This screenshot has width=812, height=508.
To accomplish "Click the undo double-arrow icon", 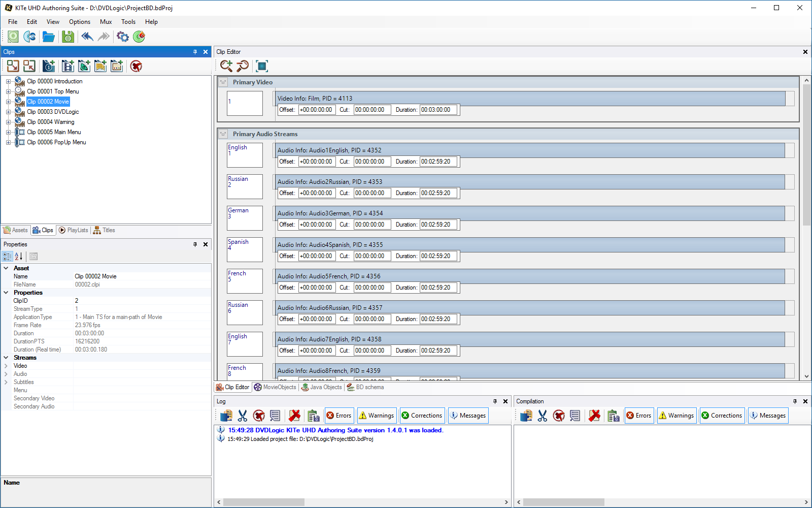I will point(87,37).
